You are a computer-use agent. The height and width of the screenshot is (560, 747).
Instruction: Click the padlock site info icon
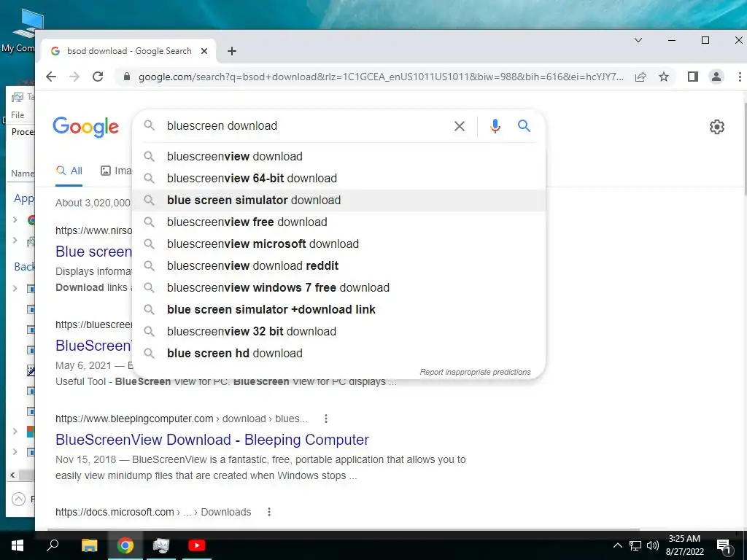click(x=127, y=77)
